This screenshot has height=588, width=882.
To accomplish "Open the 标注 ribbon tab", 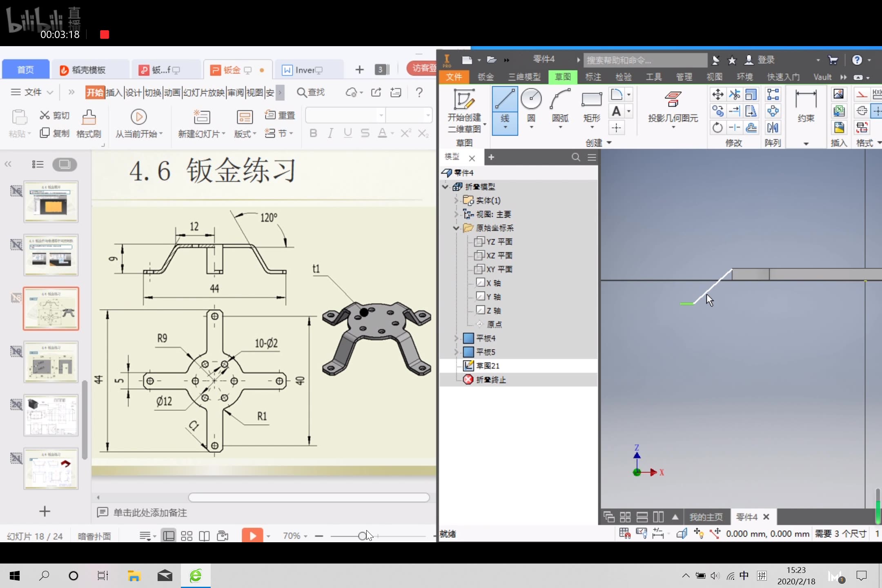I will click(593, 77).
